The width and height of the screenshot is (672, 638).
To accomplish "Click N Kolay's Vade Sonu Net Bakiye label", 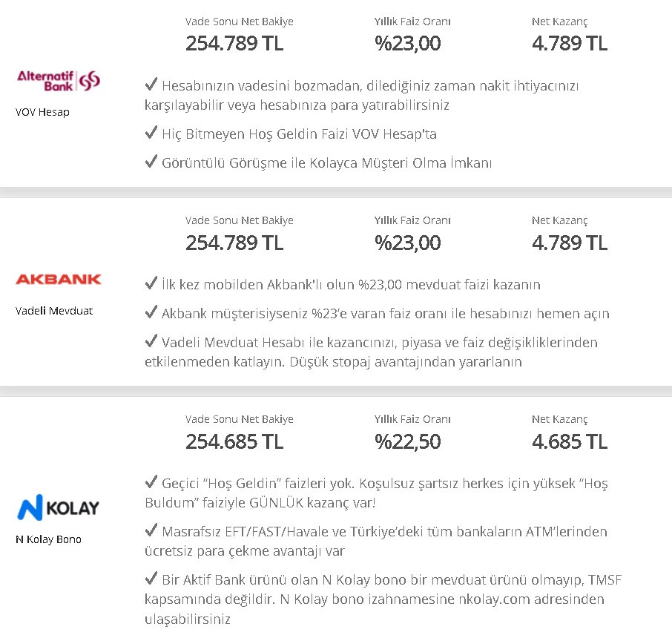I will tap(239, 419).
